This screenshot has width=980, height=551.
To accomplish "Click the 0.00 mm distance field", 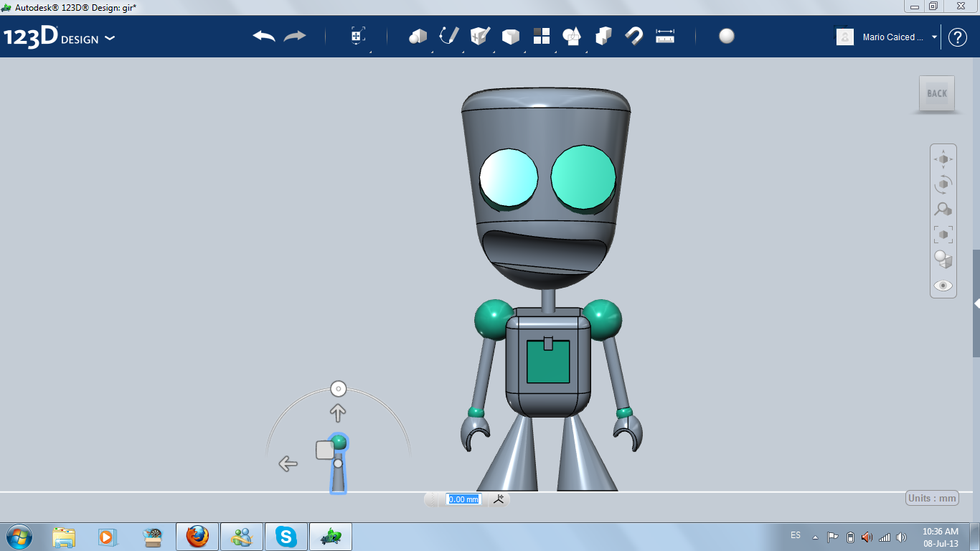I will 463,499.
